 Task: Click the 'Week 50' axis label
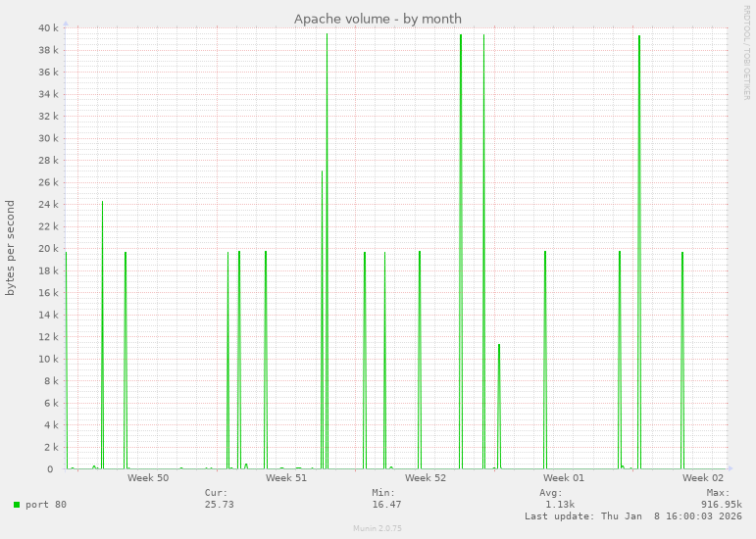pyautogui.click(x=148, y=478)
